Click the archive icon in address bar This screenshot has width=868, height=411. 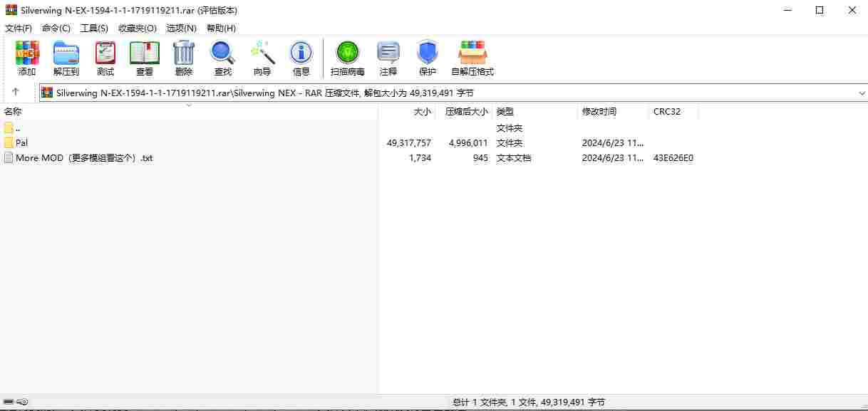[x=47, y=93]
